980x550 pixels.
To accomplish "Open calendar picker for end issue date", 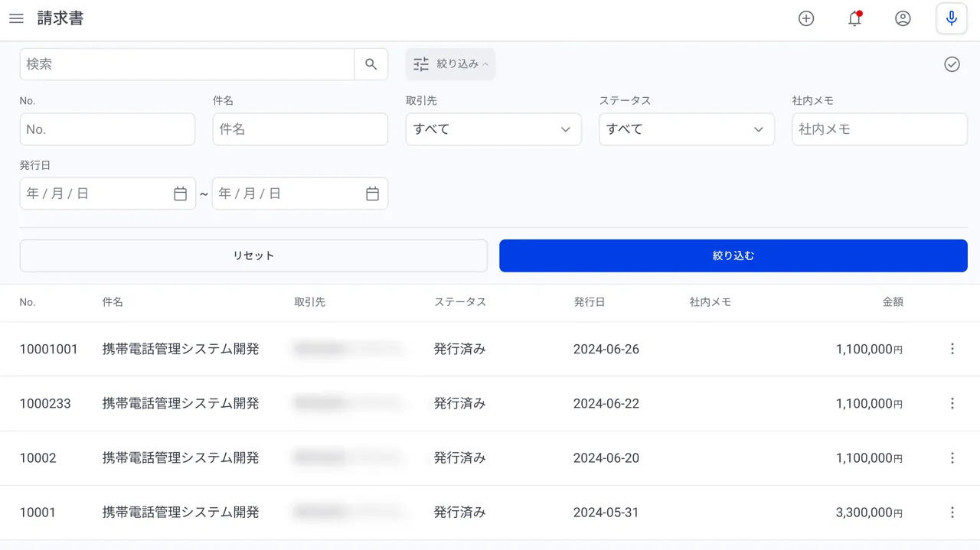I will (x=373, y=194).
